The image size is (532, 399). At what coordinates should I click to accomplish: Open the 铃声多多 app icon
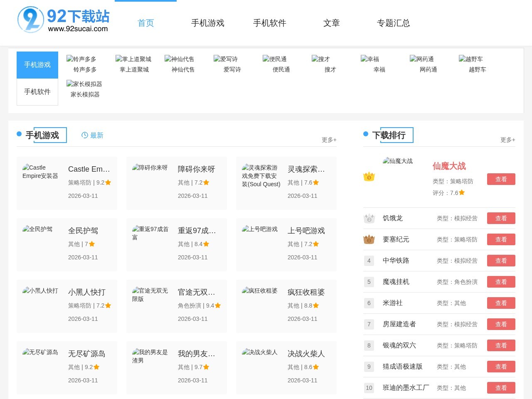[x=83, y=59]
